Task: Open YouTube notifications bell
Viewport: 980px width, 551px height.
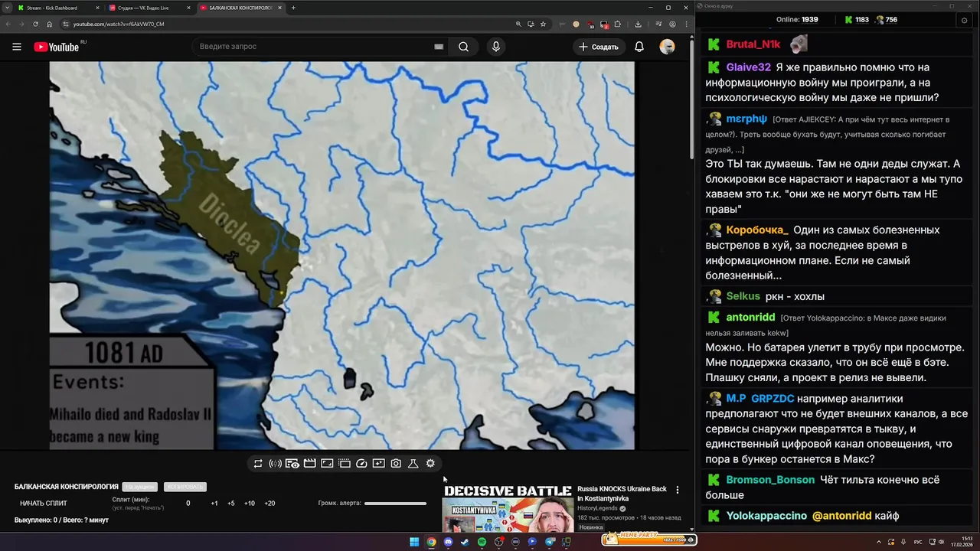Action: coord(639,47)
